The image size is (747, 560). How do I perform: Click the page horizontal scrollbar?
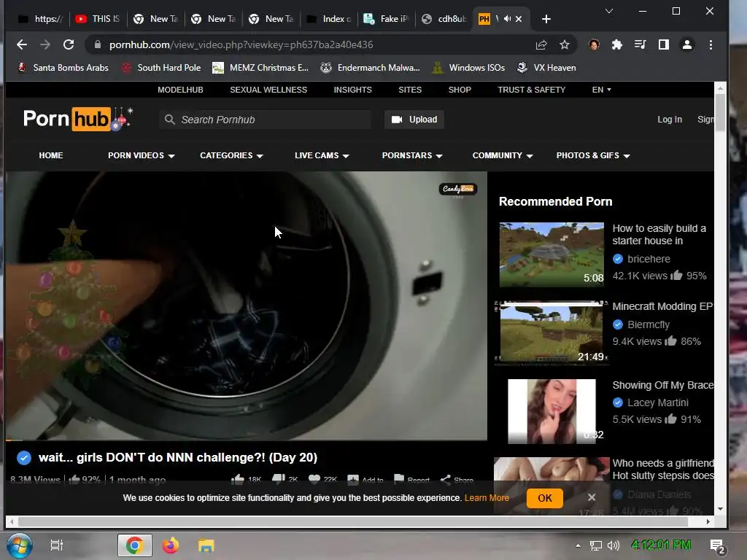(352, 521)
